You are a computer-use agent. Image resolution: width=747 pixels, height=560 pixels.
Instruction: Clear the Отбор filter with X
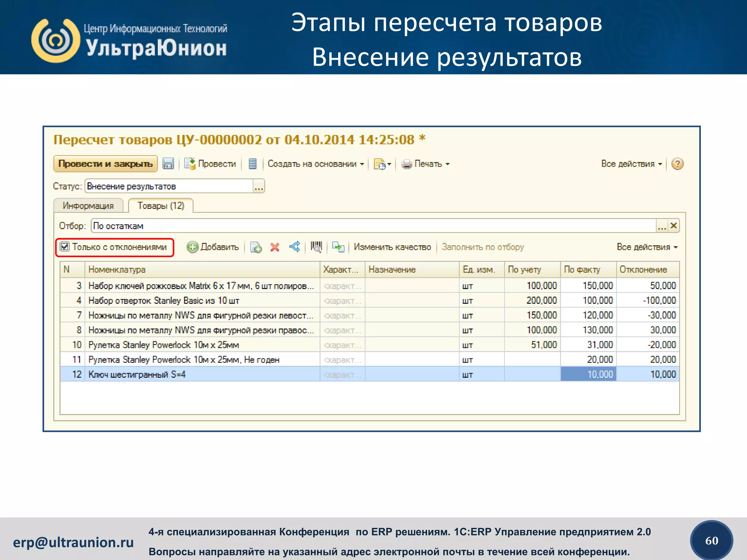pos(674,226)
